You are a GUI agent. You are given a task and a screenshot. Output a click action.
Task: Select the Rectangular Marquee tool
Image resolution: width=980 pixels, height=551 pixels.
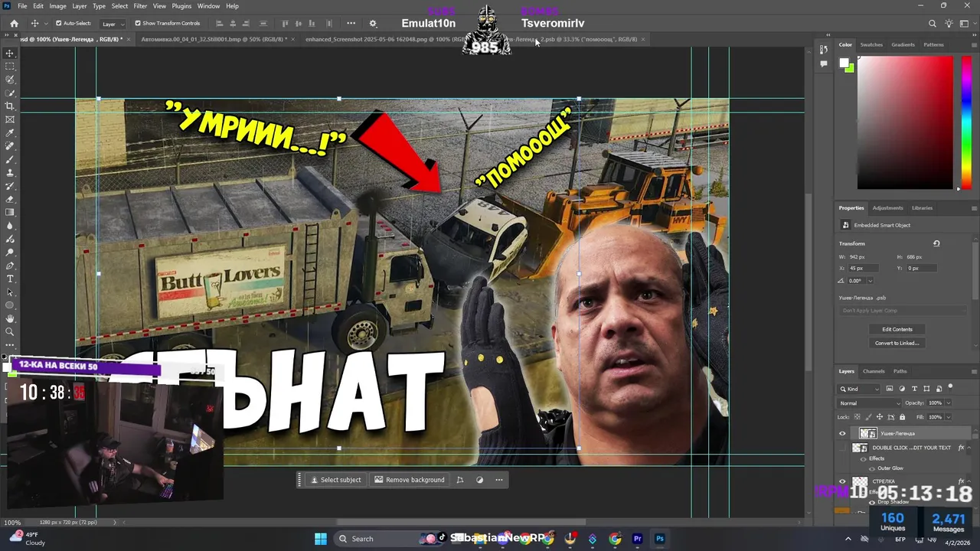pos(10,67)
